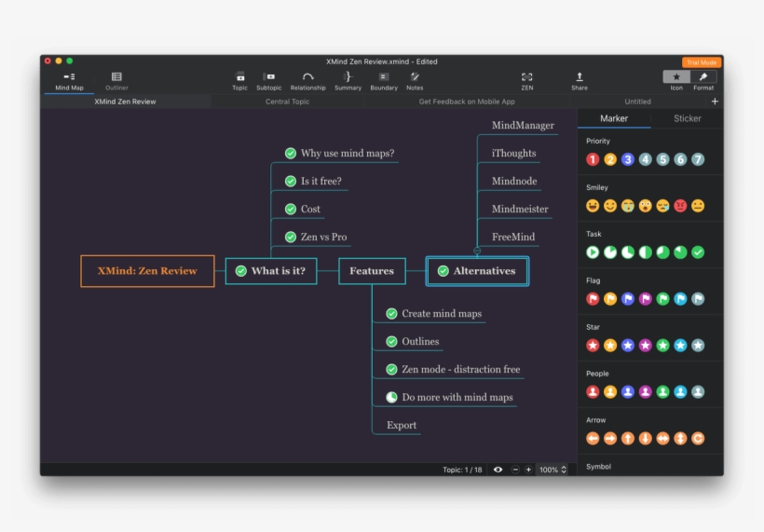
Task: Apply the green Flag marker
Action: (x=662, y=299)
